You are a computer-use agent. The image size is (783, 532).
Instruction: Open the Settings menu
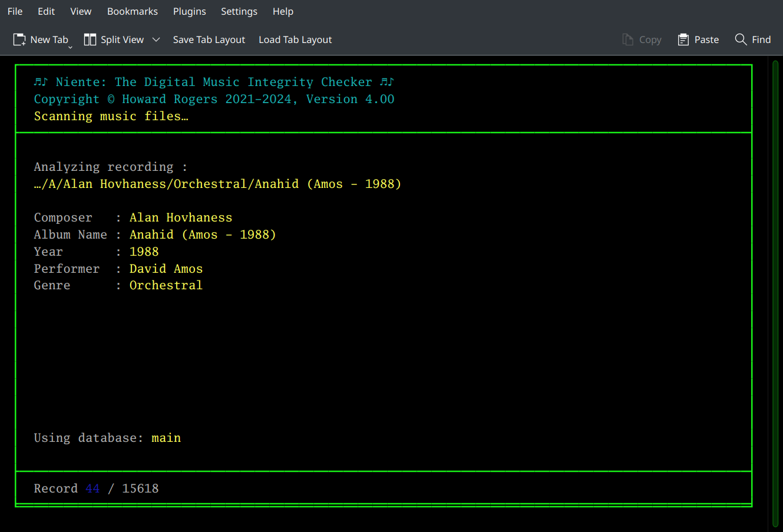click(239, 11)
